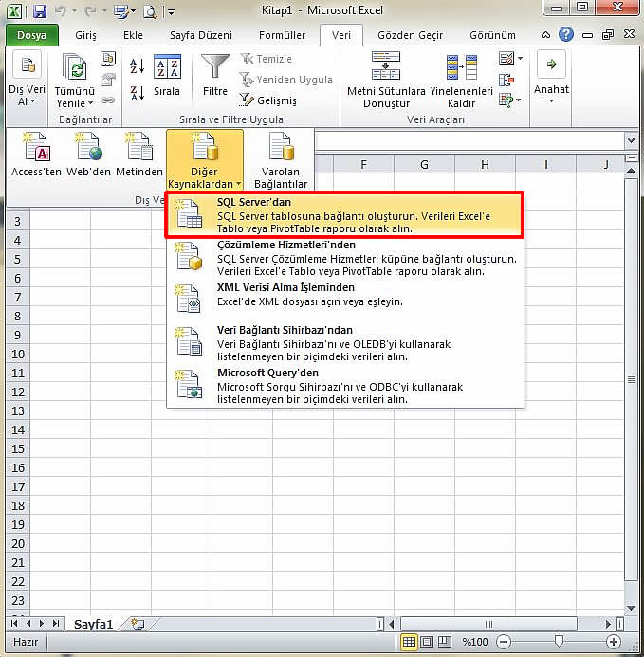
Task: Select Normal view button in status bar
Action: click(x=409, y=642)
